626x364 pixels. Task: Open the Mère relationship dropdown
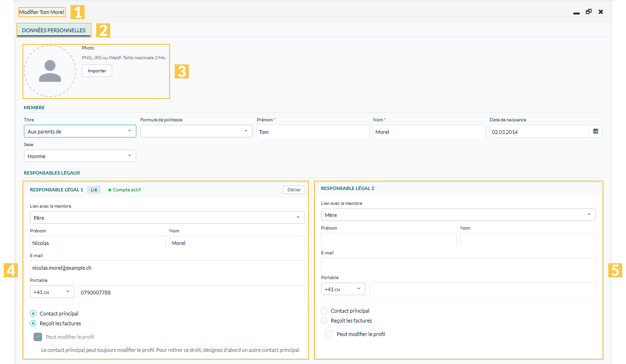tap(458, 215)
